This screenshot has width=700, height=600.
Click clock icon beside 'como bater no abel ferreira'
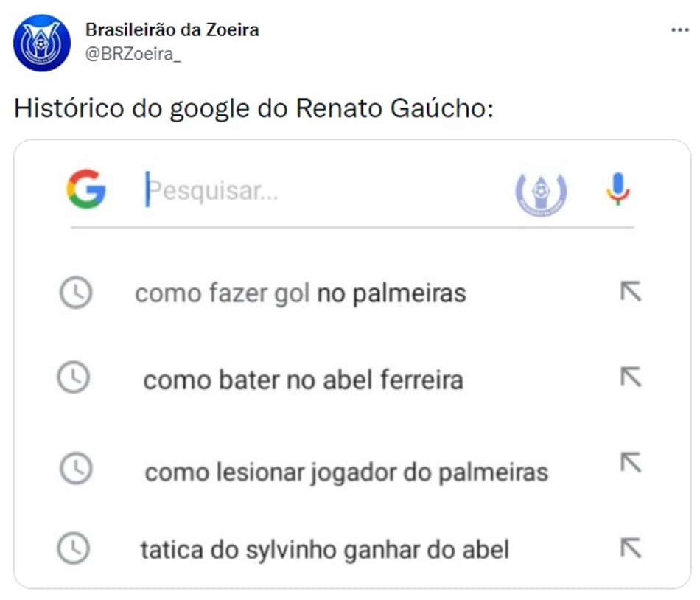(74, 377)
